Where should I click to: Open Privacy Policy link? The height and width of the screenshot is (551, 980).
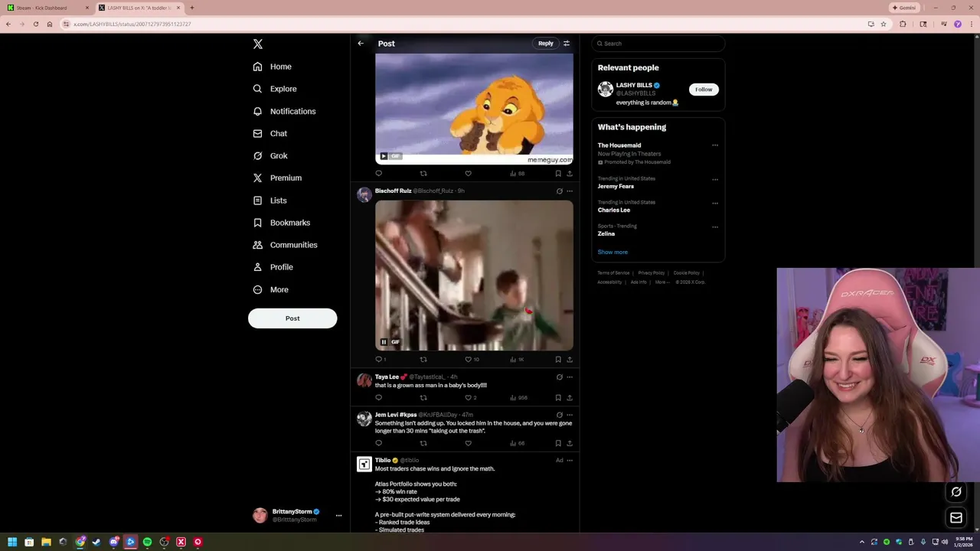(652, 273)
